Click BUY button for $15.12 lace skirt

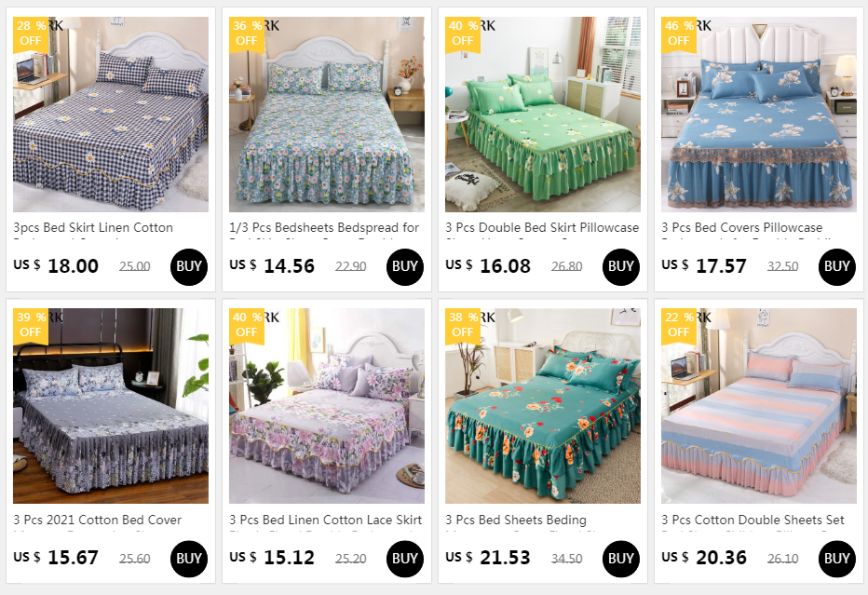[x=404, y=559]
